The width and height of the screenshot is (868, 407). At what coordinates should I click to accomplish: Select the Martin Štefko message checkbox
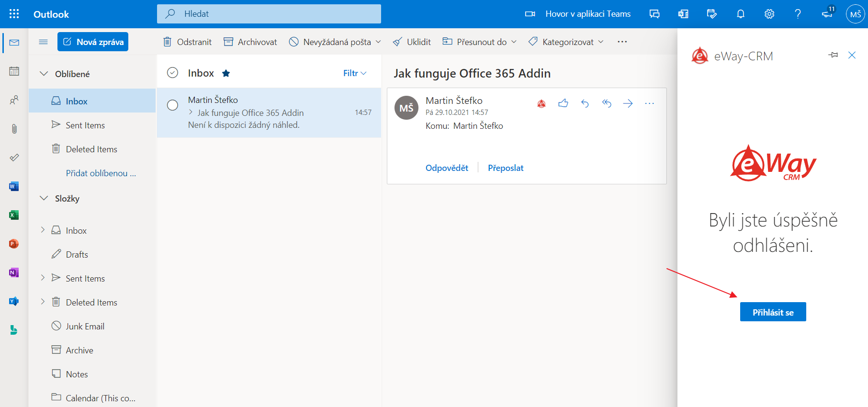pos(172,105)
